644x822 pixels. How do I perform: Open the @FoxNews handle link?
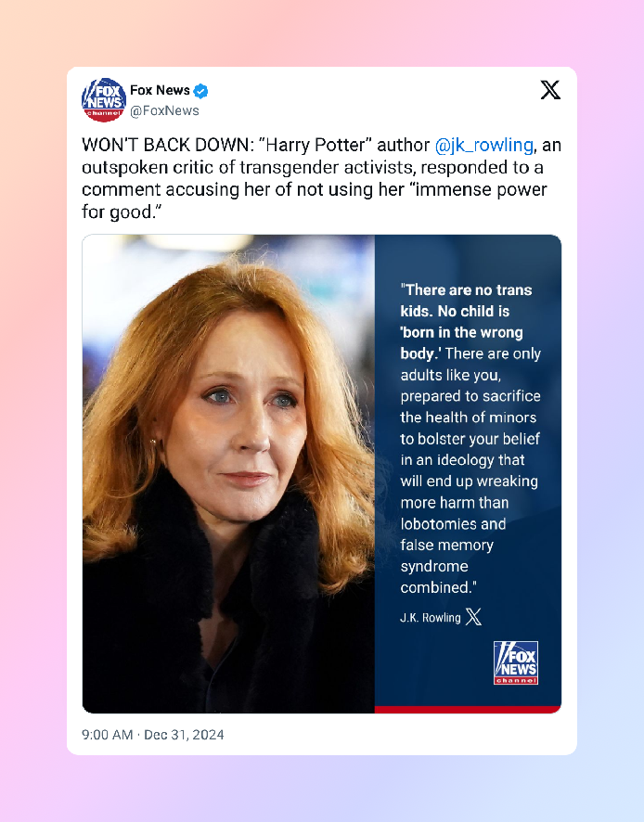(164, 110)
